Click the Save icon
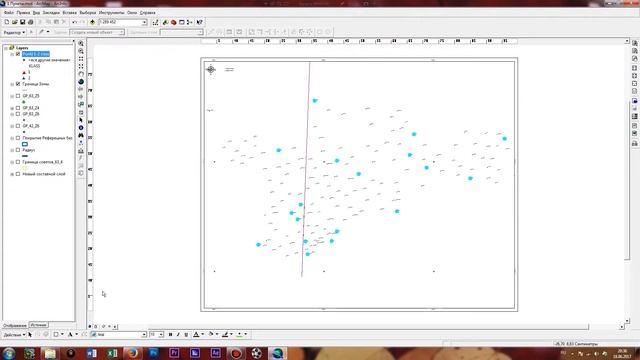 (x=22, y=22)
